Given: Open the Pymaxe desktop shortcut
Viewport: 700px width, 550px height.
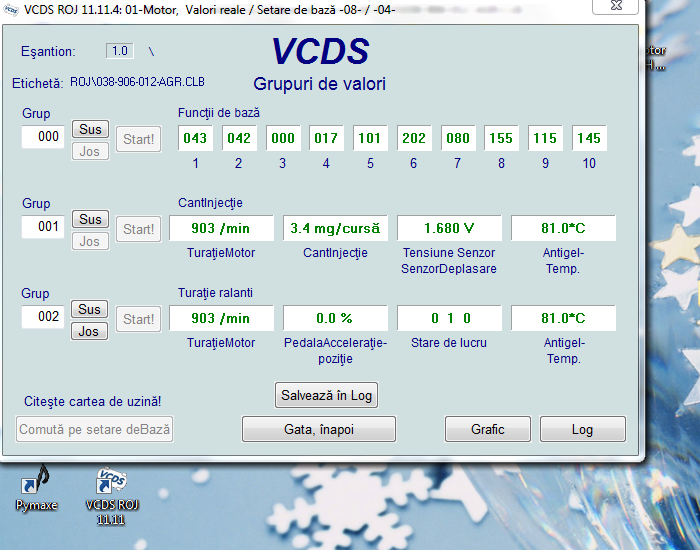Looking at the screenshot, I should (36, 489).
